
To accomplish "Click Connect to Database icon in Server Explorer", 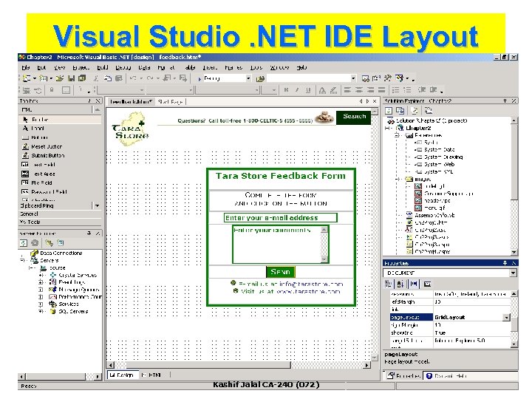I will (50, 243).
